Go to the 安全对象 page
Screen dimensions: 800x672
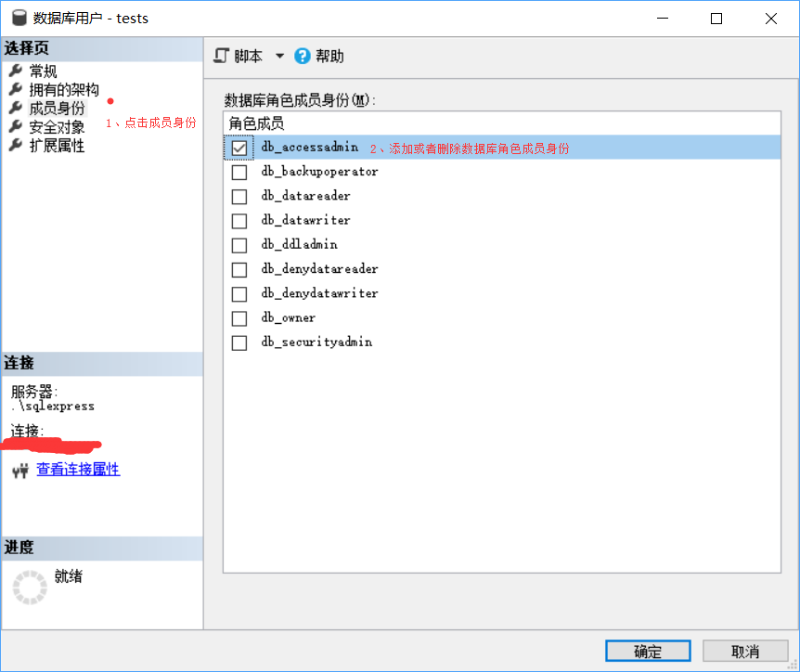(x=57, y=126)
